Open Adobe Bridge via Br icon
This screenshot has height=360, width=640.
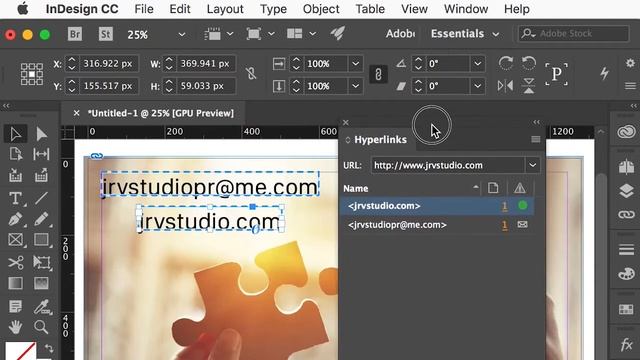75,34
